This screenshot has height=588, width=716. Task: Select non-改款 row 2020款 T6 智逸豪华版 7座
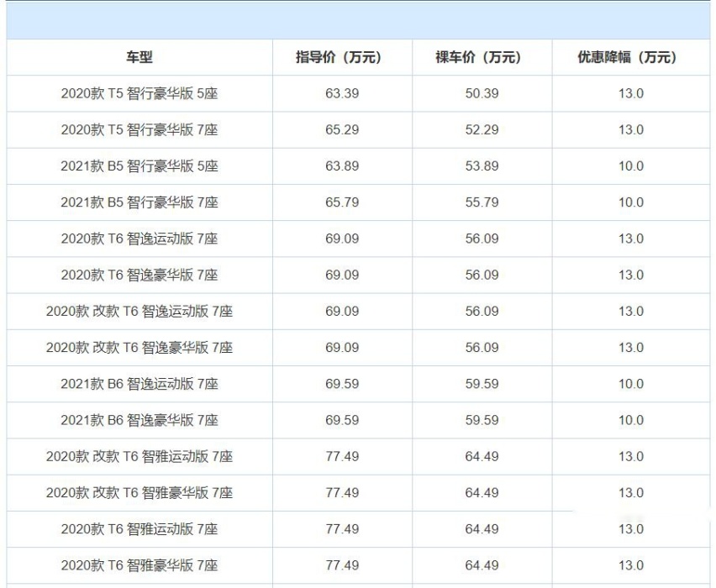pos(140,275)
